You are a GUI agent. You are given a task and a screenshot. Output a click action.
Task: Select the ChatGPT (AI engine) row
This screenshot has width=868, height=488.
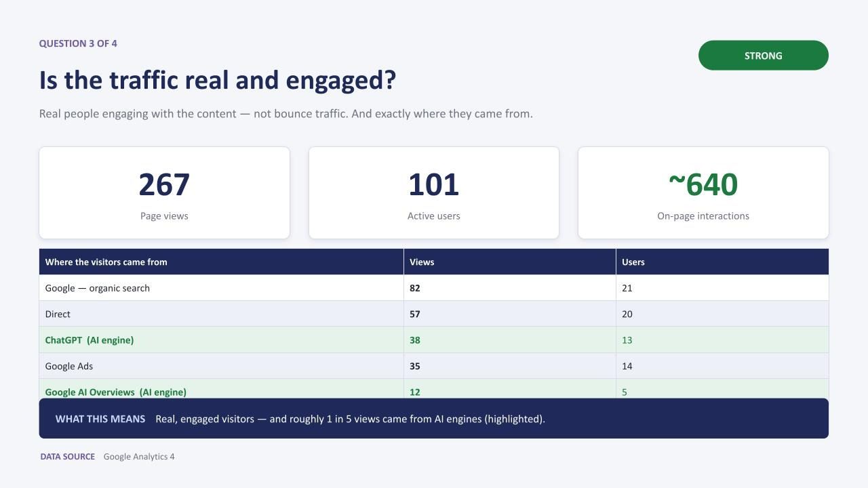[434, 340]
